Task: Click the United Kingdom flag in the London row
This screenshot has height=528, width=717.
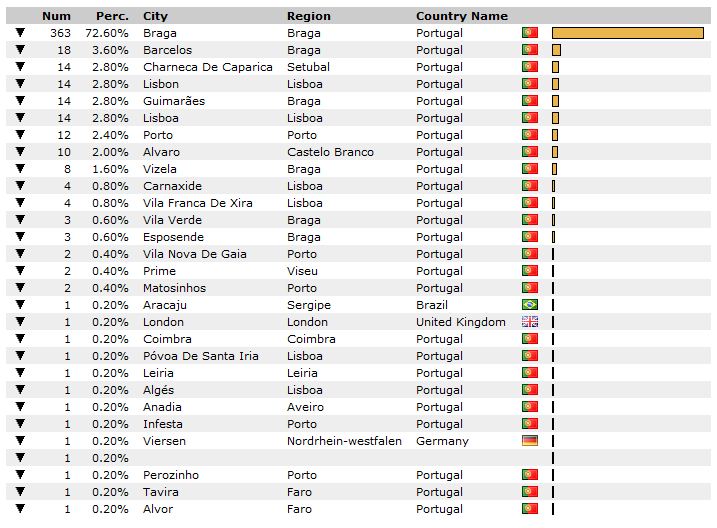Action: pyautogui.click(x=530, y=322)
